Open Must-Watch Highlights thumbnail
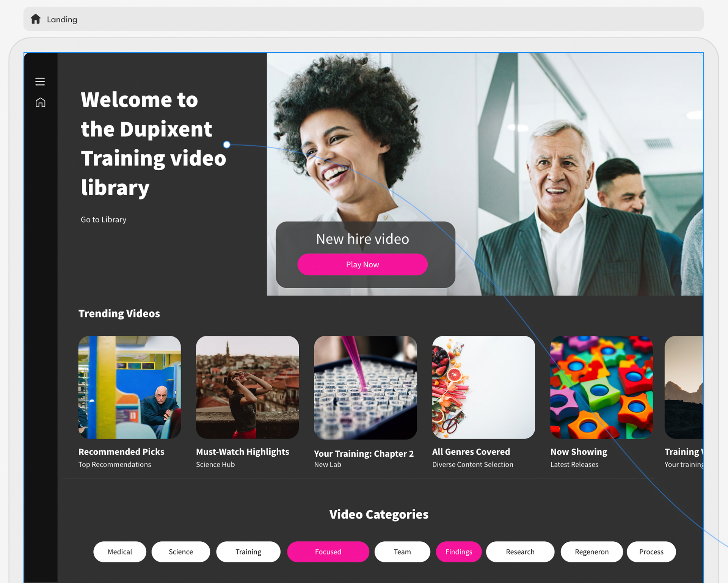Image resolution: width=728 pixels, height=583 pixels. [247, 387]
